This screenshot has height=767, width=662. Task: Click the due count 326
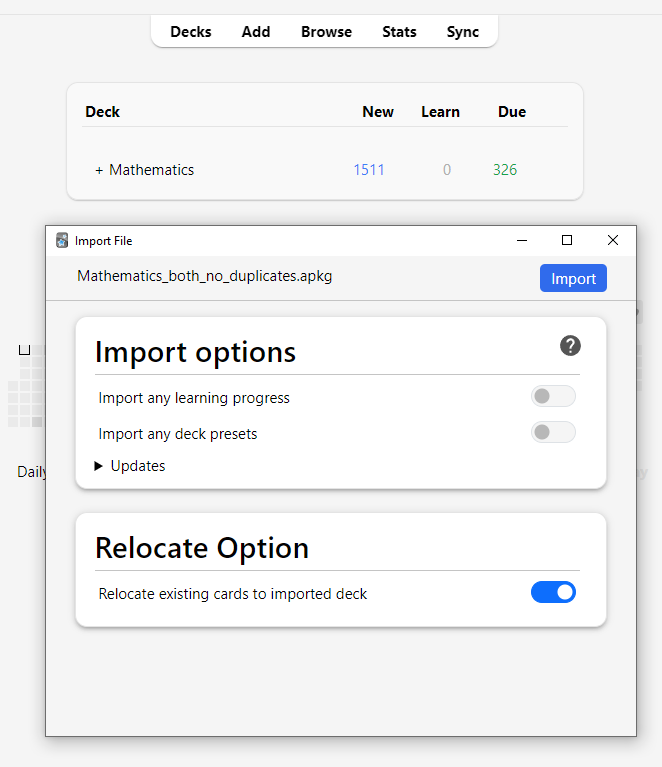[x=505, y=170]
